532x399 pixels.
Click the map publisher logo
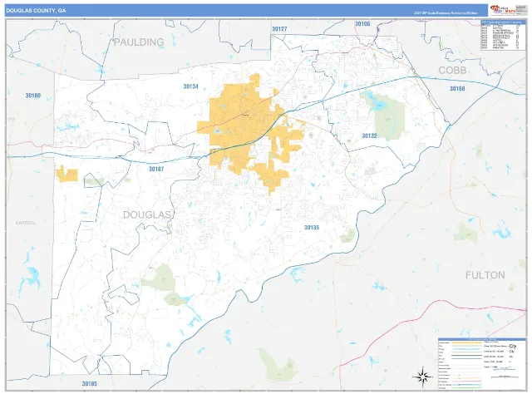pyautogui.click(x=504, y=10)
